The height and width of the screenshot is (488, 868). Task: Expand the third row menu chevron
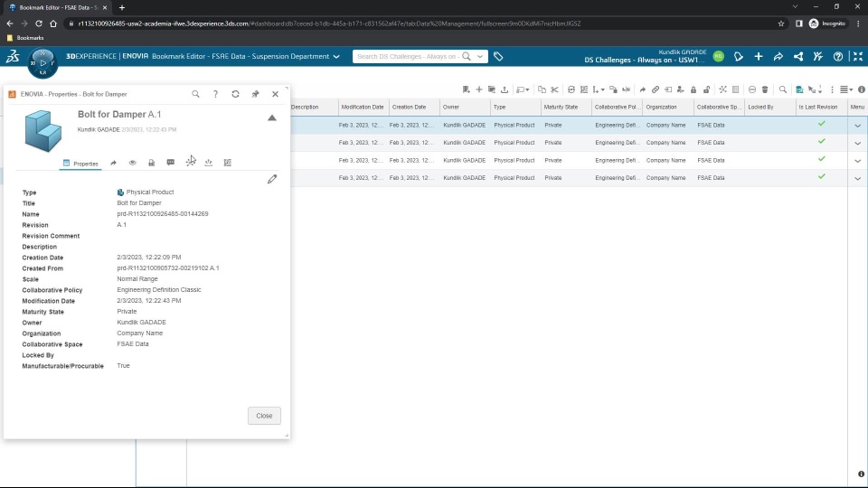(x=857, y=161)
